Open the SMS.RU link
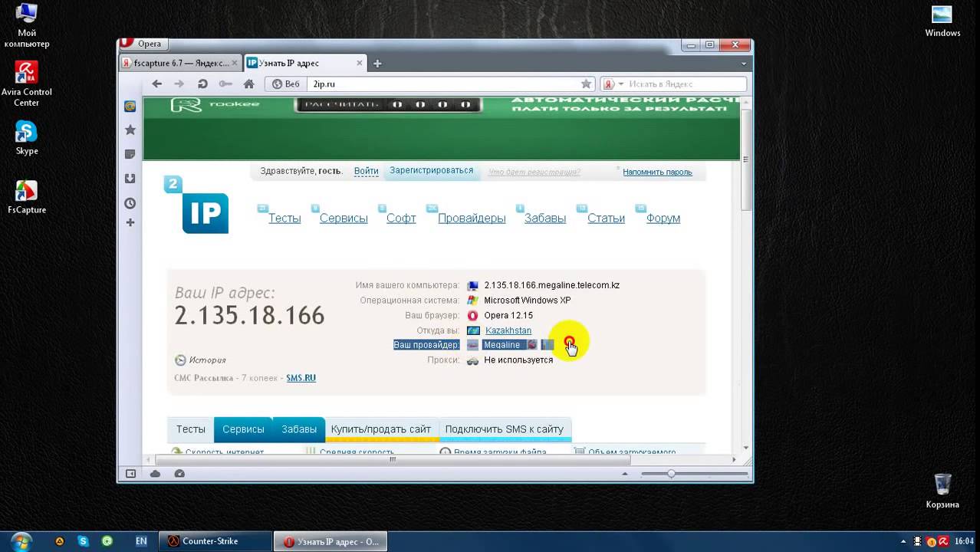 tap(301, 378)
